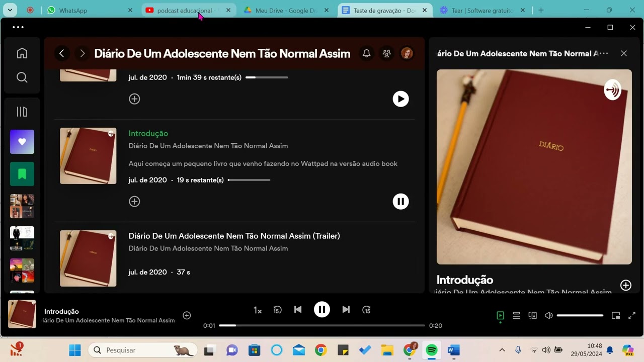Open podcast name under the Introdução episode
The height and width of the screenshot is (362, 644).
point(208,146)
